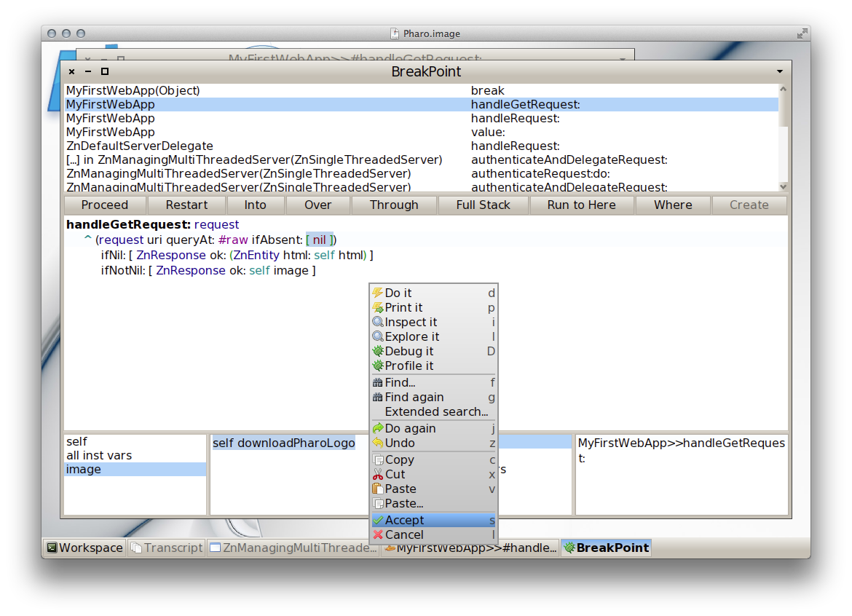Click the stack list scroll down arrow
852x616 pixels.
[783, 186]
